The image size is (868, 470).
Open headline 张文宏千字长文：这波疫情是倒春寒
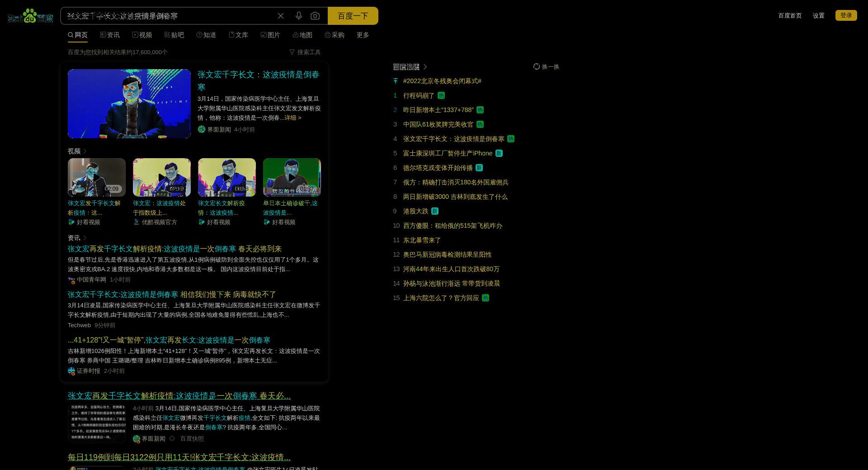[x=259, y=80]
